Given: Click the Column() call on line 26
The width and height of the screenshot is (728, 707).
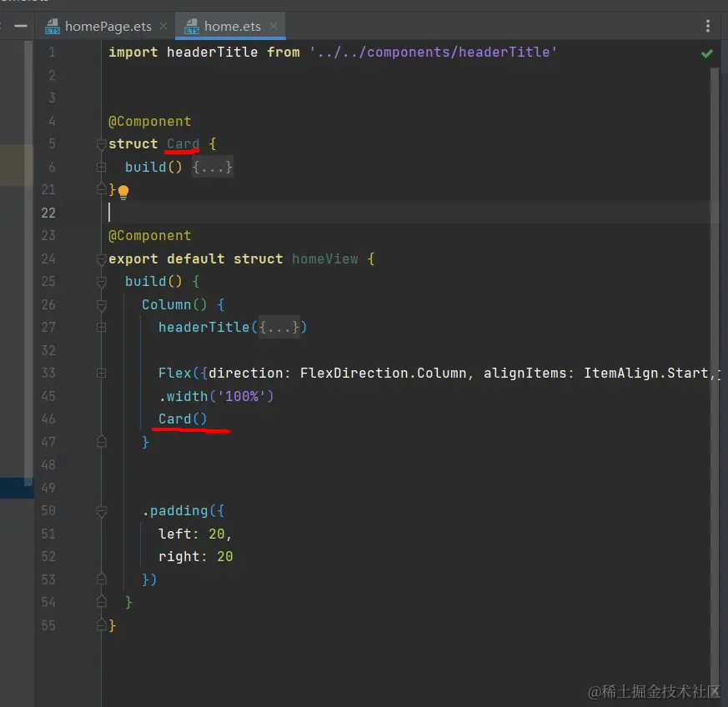Looking at the screenshot, I should (174, 304).
